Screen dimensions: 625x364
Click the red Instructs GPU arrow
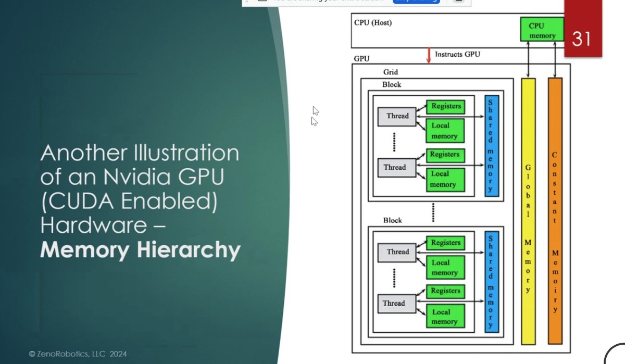pyautogui.click(x=429, y=55)
